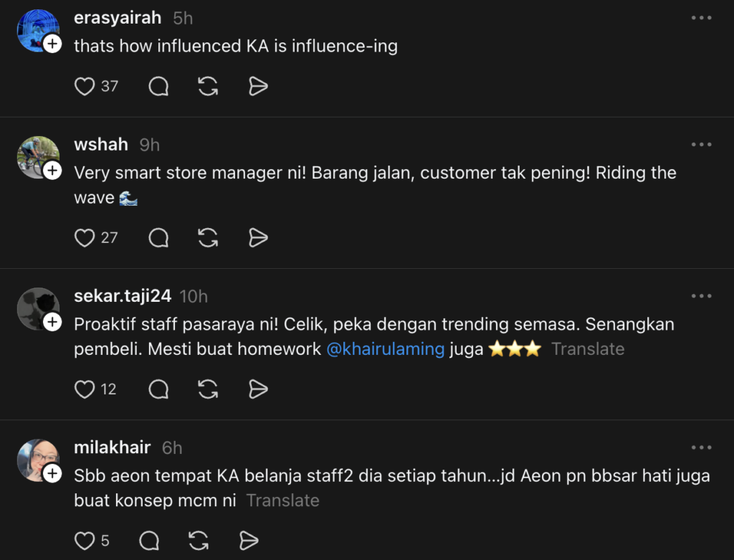Image resolution: width=734 pixels, height=560 pixels.
Task: Open more options for sekar.taji24's comment
Action: pyautogui.click(x=701, y=296)
